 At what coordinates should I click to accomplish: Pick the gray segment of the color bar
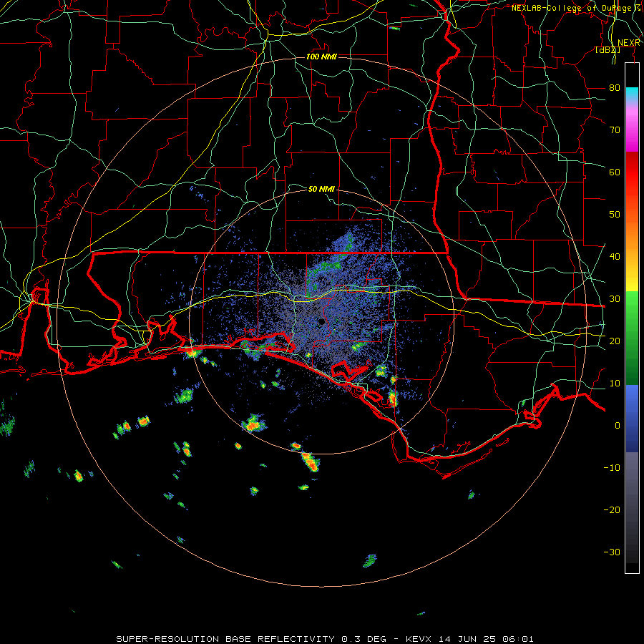point(632,507)
